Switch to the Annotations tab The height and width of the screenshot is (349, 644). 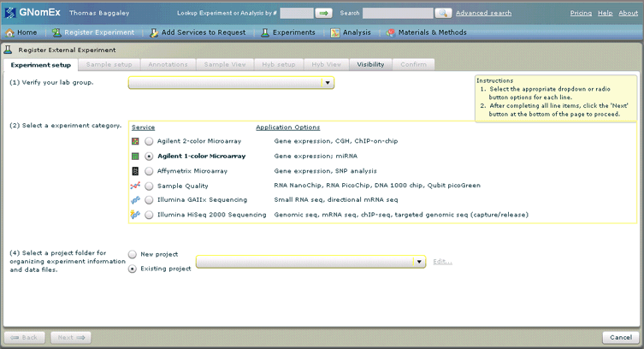[168, 64]
